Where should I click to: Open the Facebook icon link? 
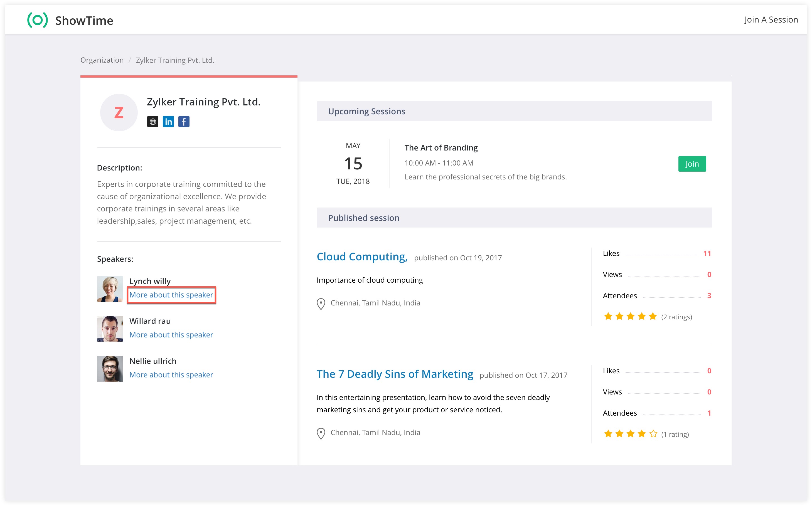pos(184,122)
